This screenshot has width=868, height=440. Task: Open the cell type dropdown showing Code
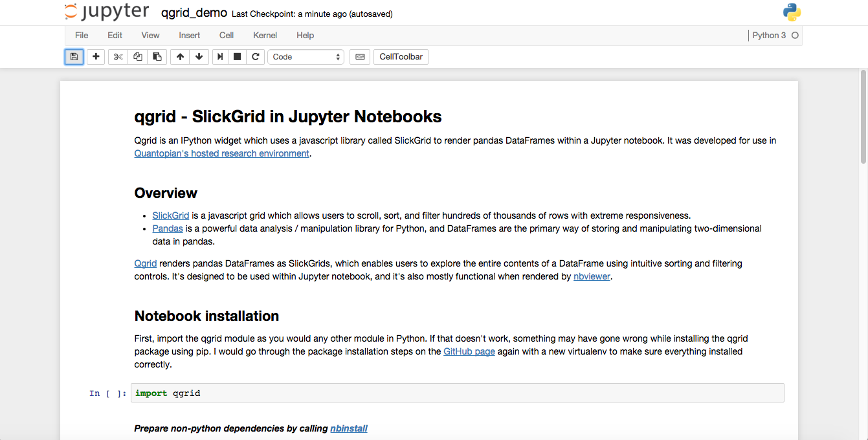click(x=306, y=57)
